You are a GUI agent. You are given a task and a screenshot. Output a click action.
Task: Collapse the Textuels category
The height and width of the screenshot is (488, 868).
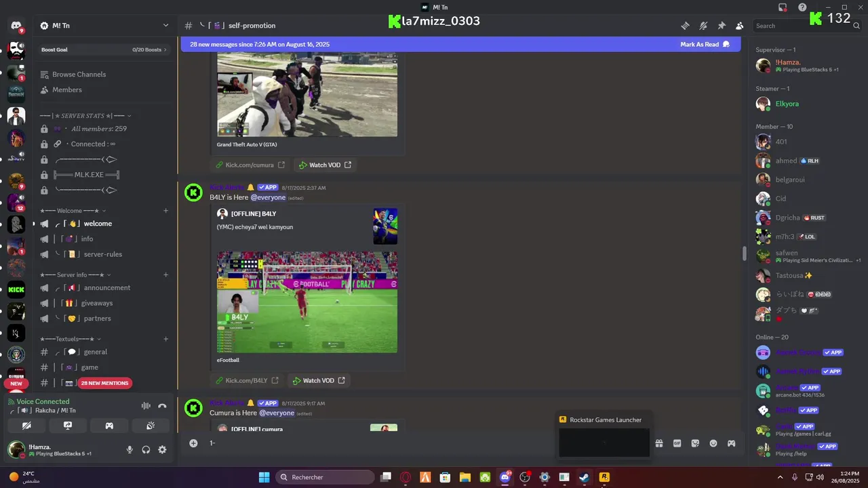[71, 339]
